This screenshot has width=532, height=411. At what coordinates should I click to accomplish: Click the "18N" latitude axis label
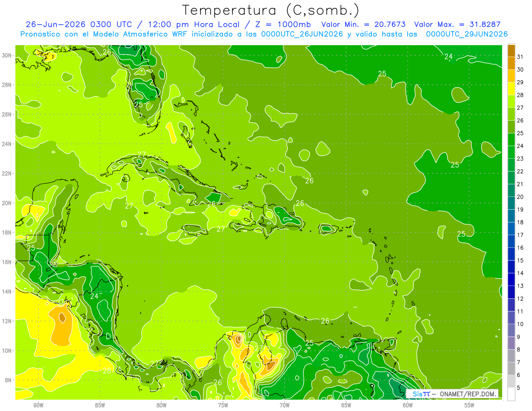8,232
